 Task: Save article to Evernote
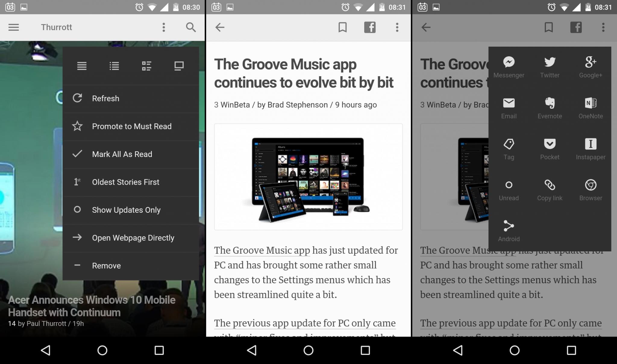click(550, 108)
